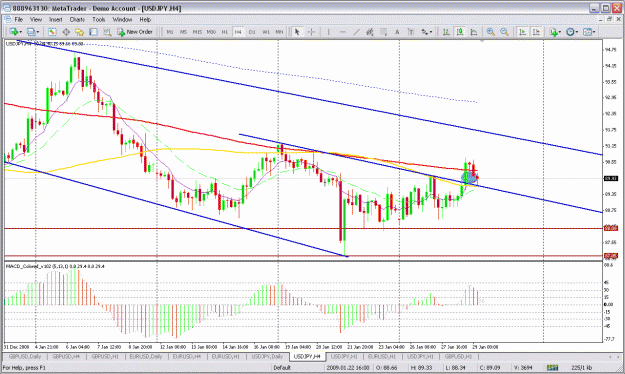Open the Help menu
This screenshot has height=374, width=625.
pos(145,19)
